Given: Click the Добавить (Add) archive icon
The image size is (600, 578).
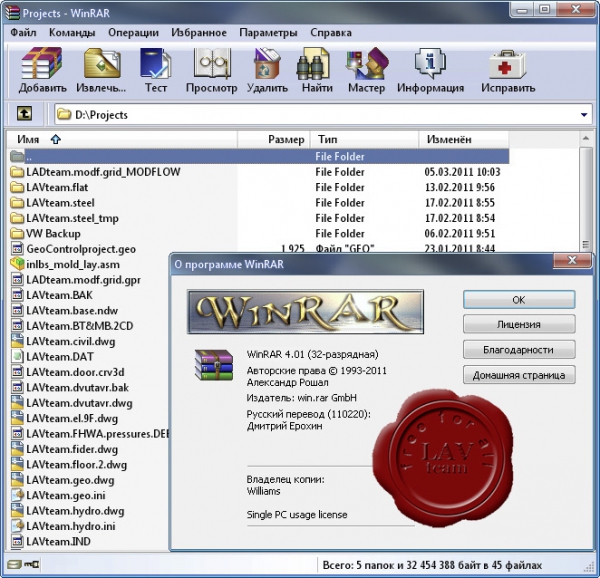Looking at the screenshot, I should [x=42, y=63].
